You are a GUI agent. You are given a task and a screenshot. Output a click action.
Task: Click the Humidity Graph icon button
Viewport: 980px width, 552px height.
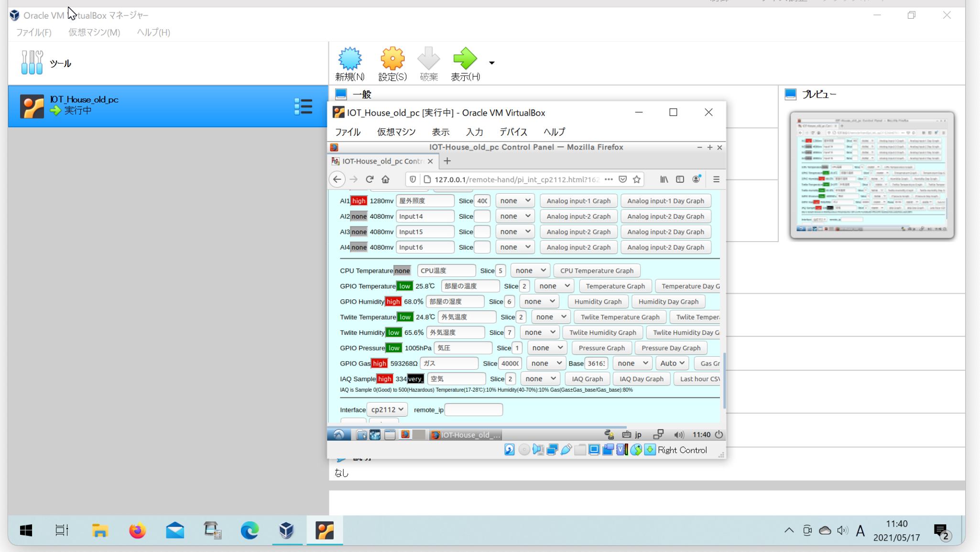coord(597,301)
